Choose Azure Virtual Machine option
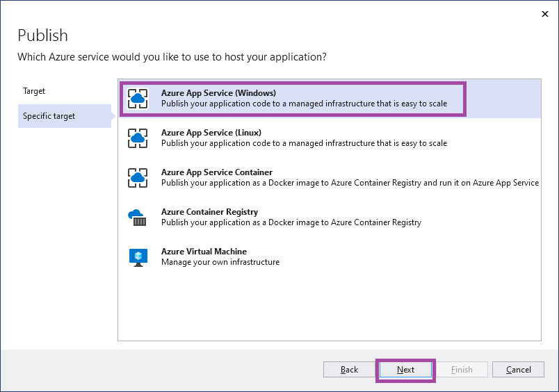 330,256
